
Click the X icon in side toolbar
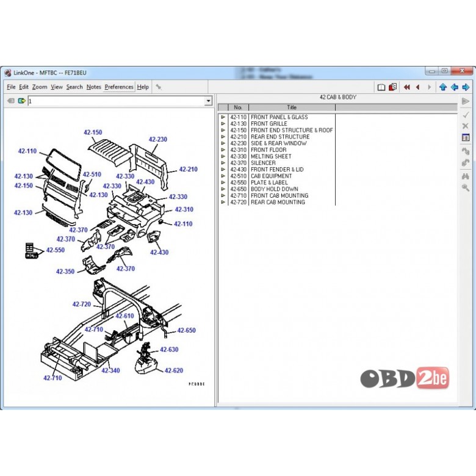click(x=466, y=126)
